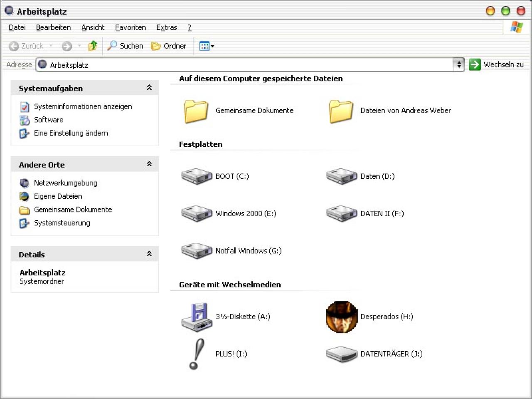Click the Details panel header title
The image size is (532, 399).
click(32, 255)
